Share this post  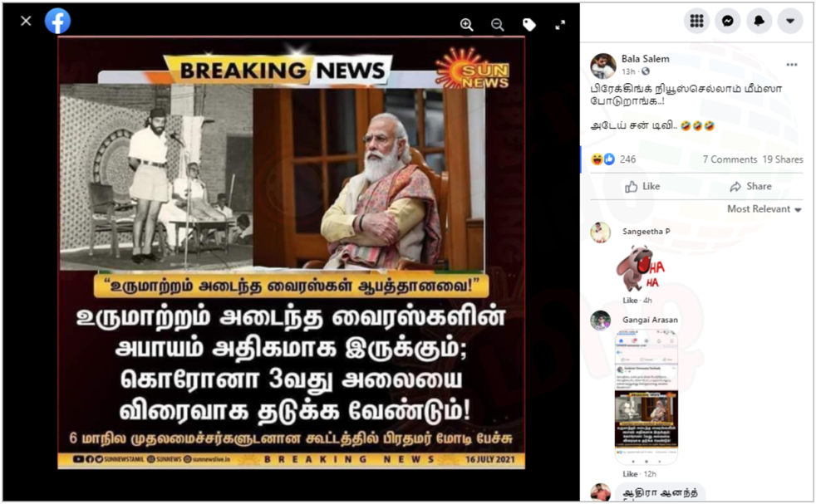750,186
